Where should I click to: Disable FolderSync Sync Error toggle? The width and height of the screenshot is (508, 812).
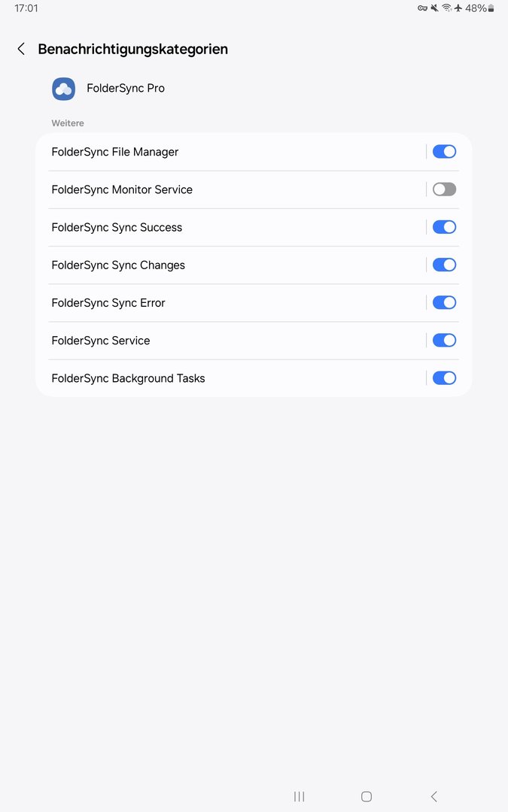[x=444, y=302]
